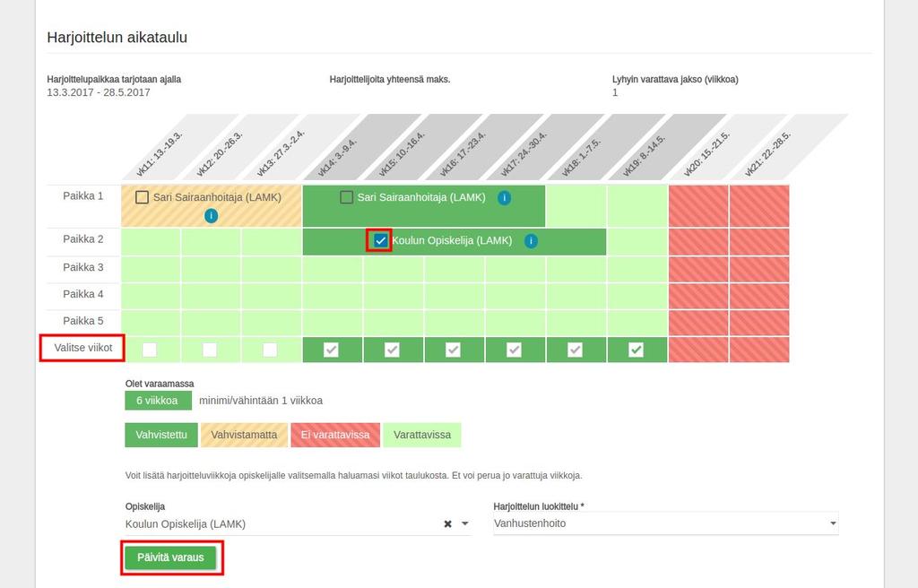This screenshot has width=918, height=588.
Task: Open the Opiskelija dropdown arrow
Action: click(x=465, y=523)
